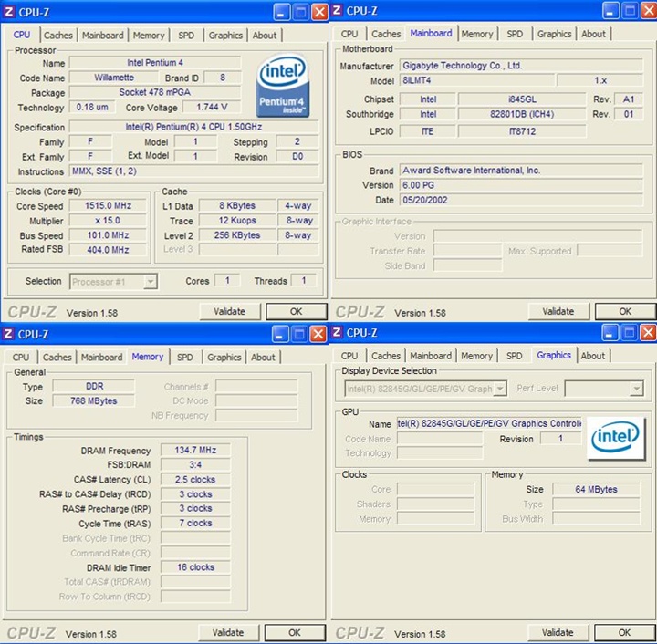Select CPU tab in the Mainboard window

[349, 34]
